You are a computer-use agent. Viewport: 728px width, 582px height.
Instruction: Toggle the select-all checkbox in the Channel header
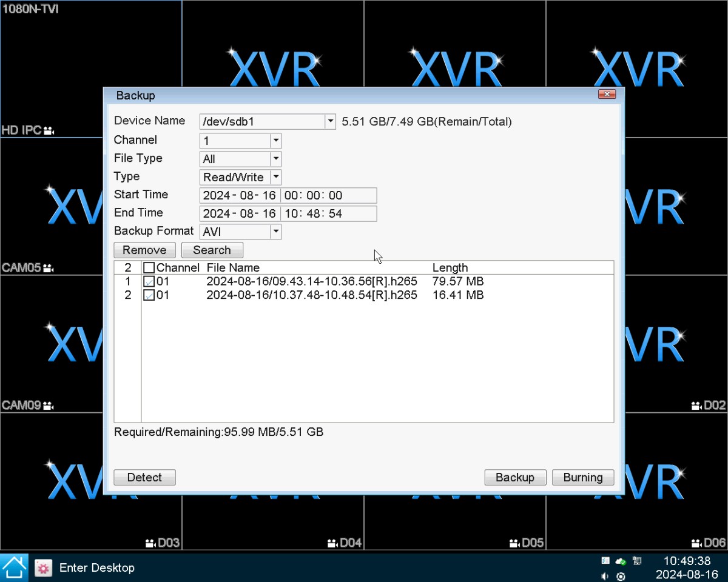click(x=149, y=268)
